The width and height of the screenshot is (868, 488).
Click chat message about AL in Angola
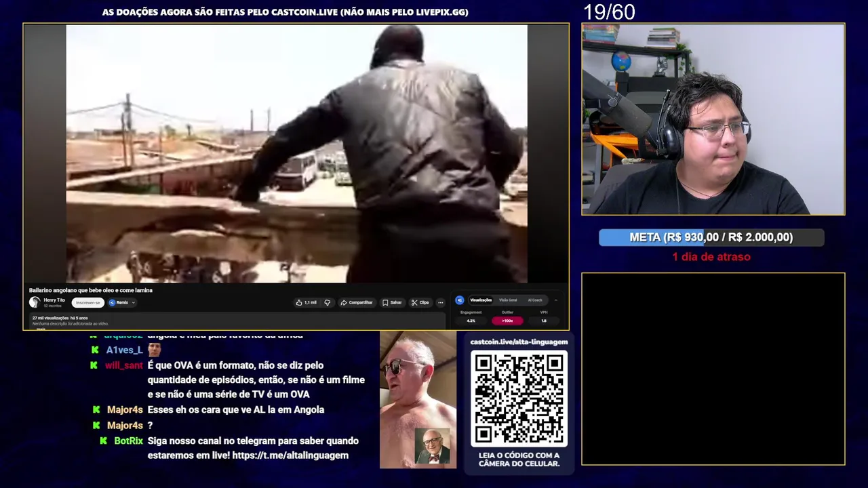click(236, 410)
